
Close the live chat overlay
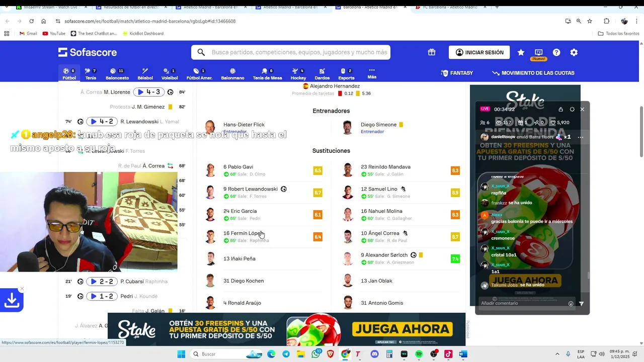pyautogui.click(x=582, y=109)
